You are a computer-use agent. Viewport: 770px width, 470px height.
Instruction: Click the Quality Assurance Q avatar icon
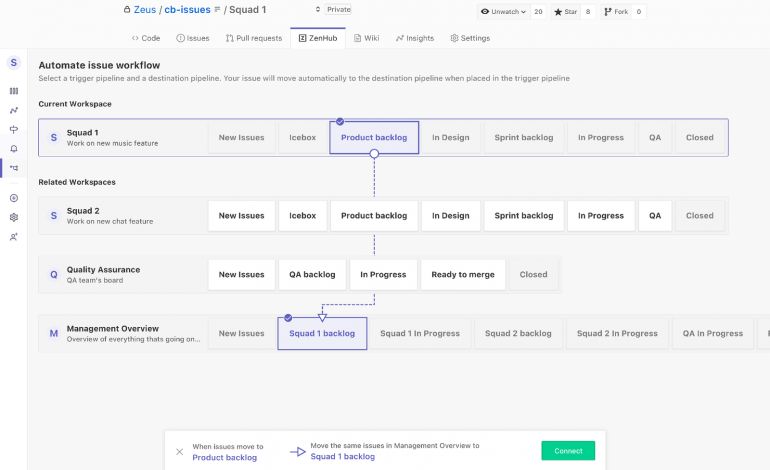[x=54, y=275]
